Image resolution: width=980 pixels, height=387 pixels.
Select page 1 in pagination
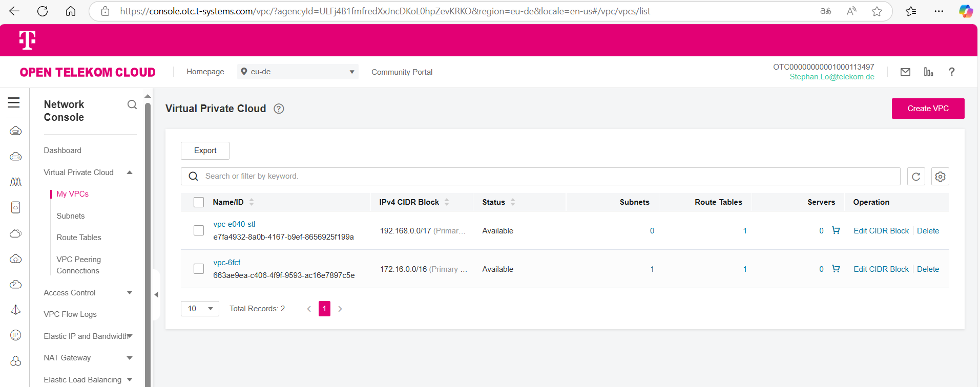(x=324, y=309)
